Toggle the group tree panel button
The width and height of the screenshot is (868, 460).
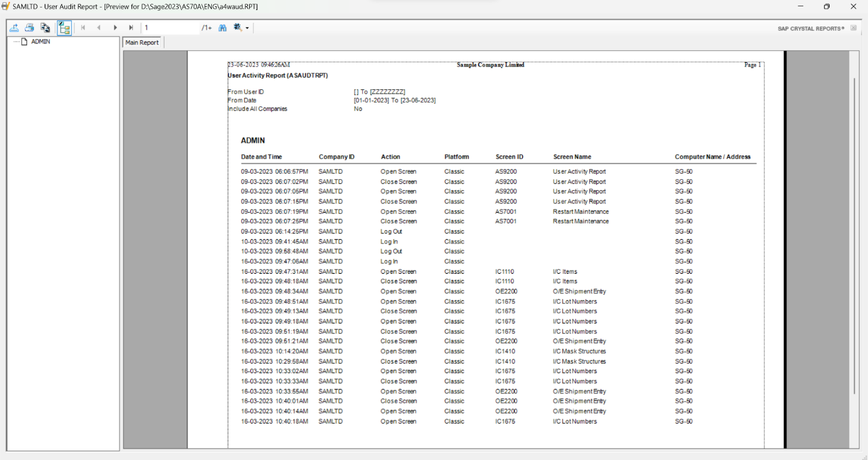(x=64, y=28)
